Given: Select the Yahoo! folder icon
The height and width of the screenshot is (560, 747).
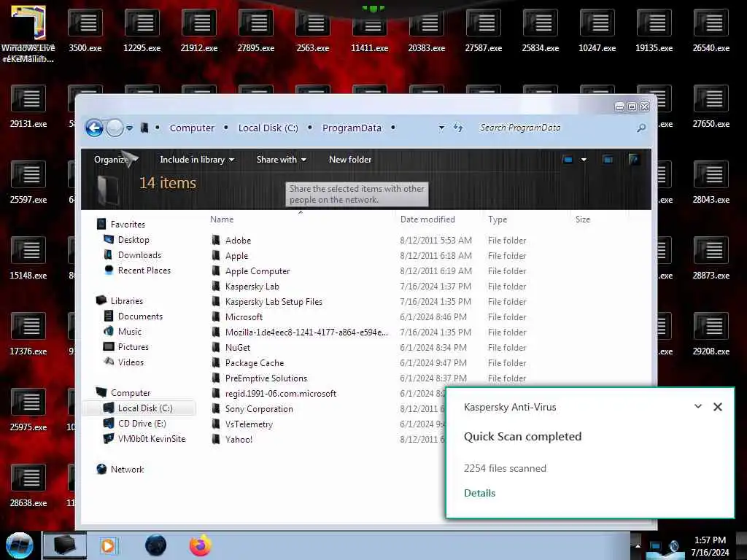Looking at the screenshot, I should click(x=216, y=439).
